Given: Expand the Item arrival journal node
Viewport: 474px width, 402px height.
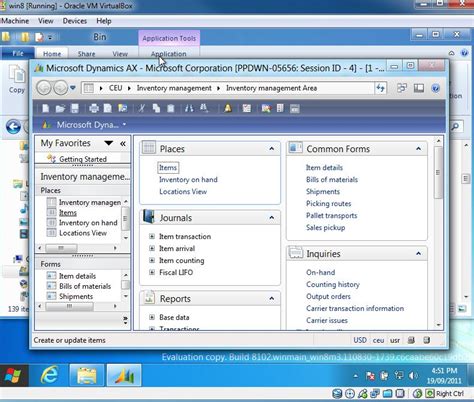Looking at the screenshot, I should coord(152,248).
